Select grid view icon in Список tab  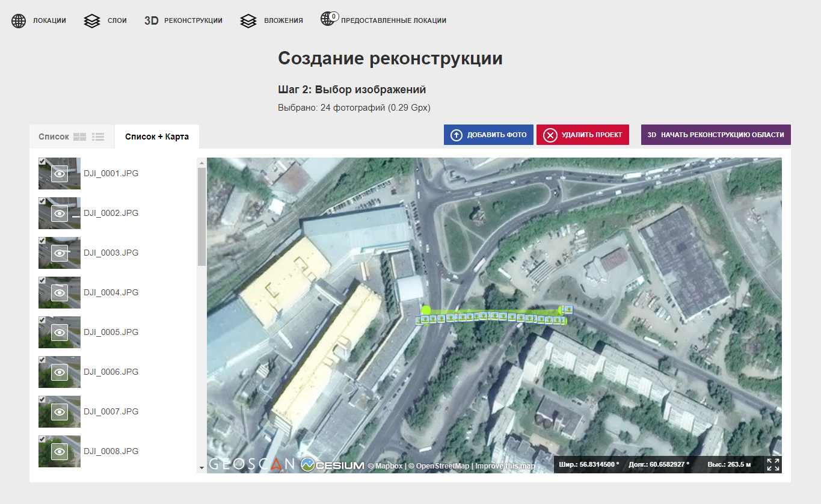[x=79, y=137]
